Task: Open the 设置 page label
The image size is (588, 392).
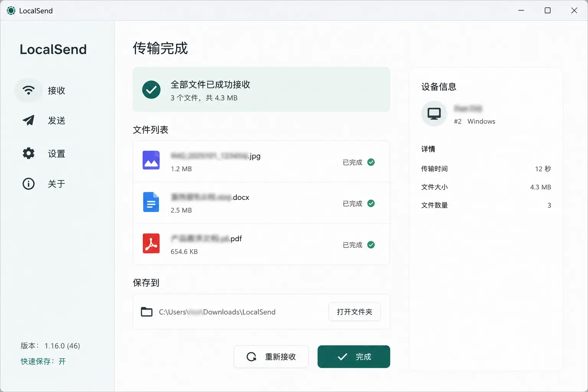Action: coord(57,154)
